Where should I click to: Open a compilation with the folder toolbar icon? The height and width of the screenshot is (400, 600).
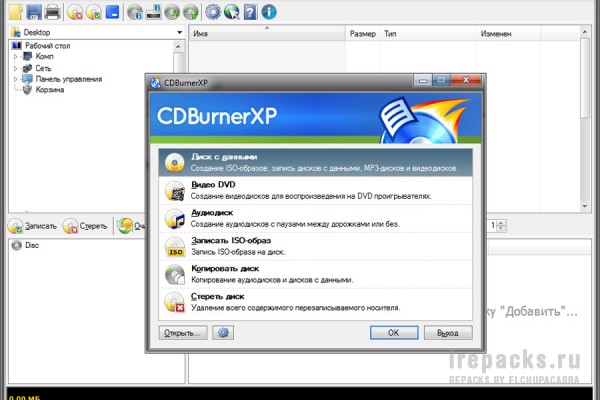point(16,12)
